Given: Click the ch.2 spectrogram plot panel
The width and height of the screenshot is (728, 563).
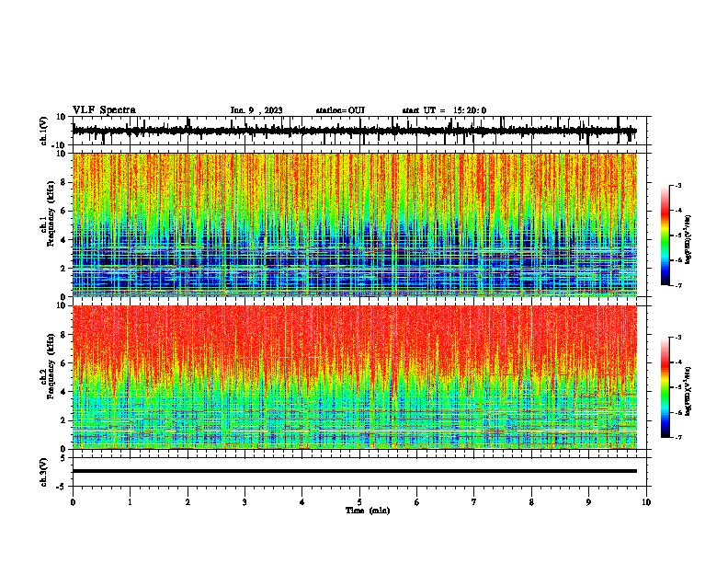Looking at the screenshot, I should (355, 377).
